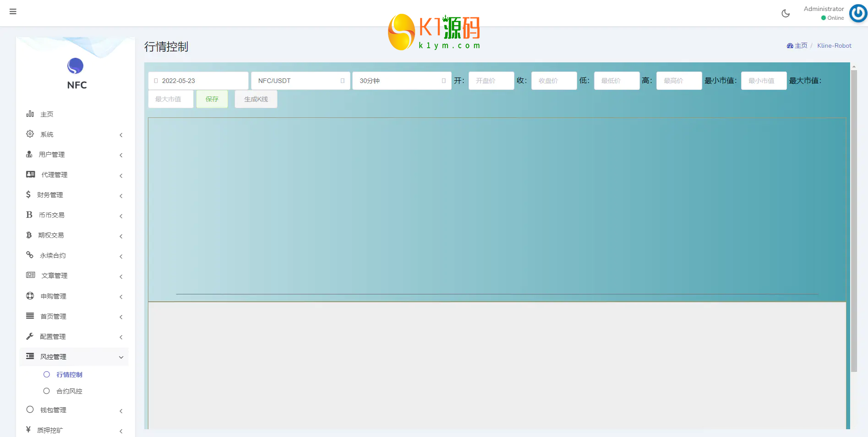
Task: Open the 30分钟 interval dropdown
Action: 402,81
